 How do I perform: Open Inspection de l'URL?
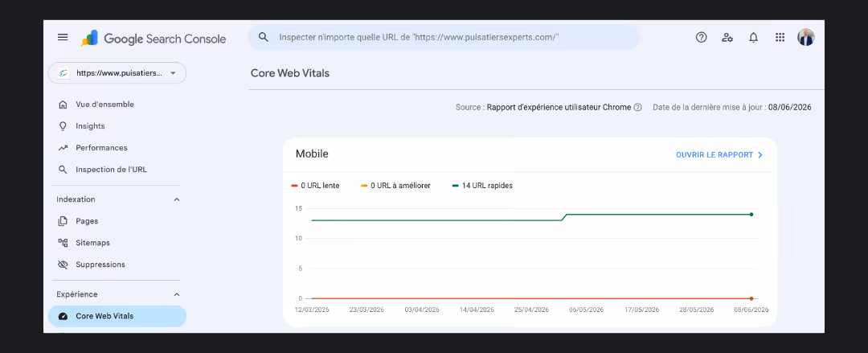[111, 169]
